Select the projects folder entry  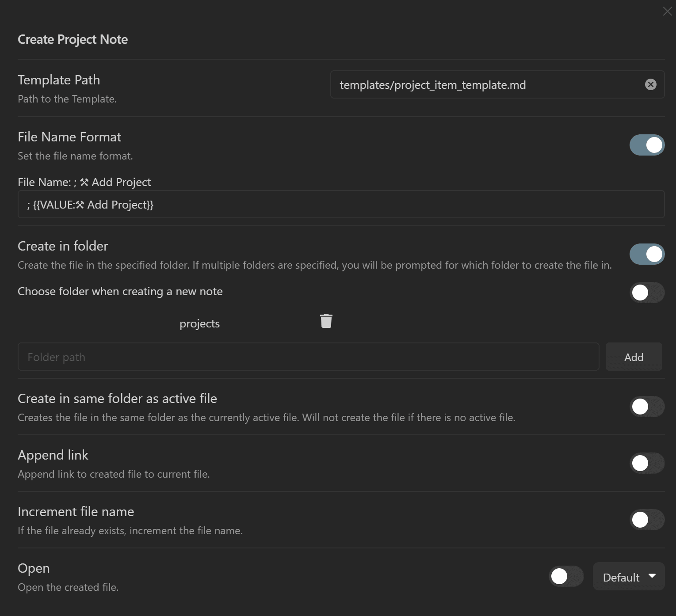199,323
